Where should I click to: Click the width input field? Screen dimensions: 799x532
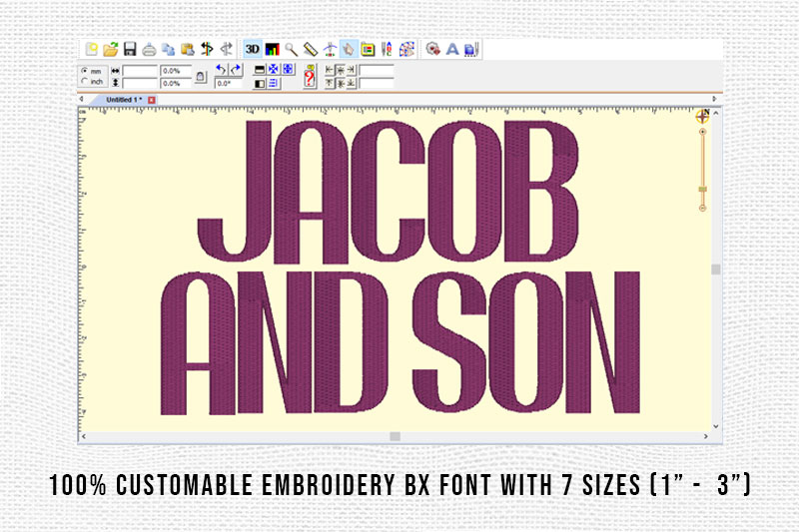[140, 71]
